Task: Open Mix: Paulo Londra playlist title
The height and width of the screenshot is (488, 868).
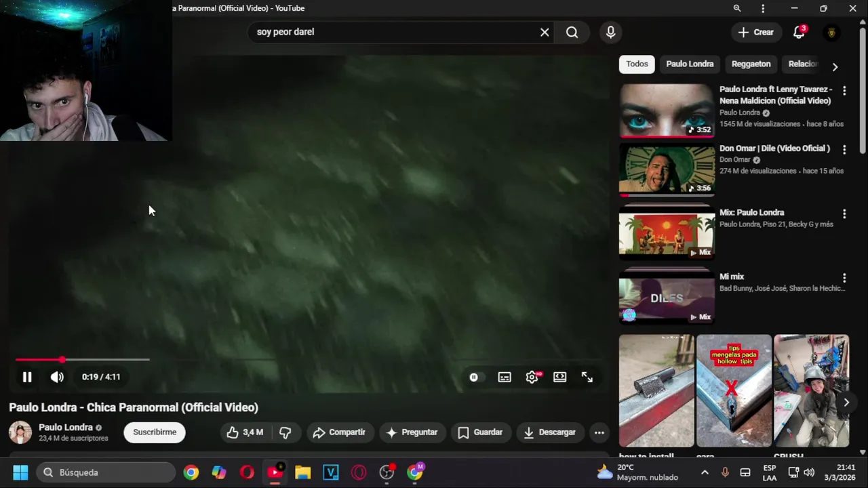Action: click(751, 212)
